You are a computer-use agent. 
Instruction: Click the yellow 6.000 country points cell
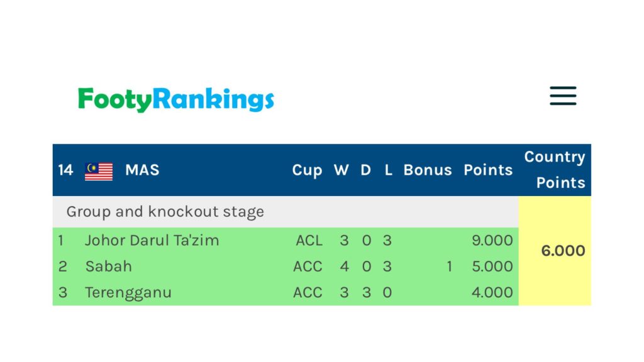tap(563, 251)
